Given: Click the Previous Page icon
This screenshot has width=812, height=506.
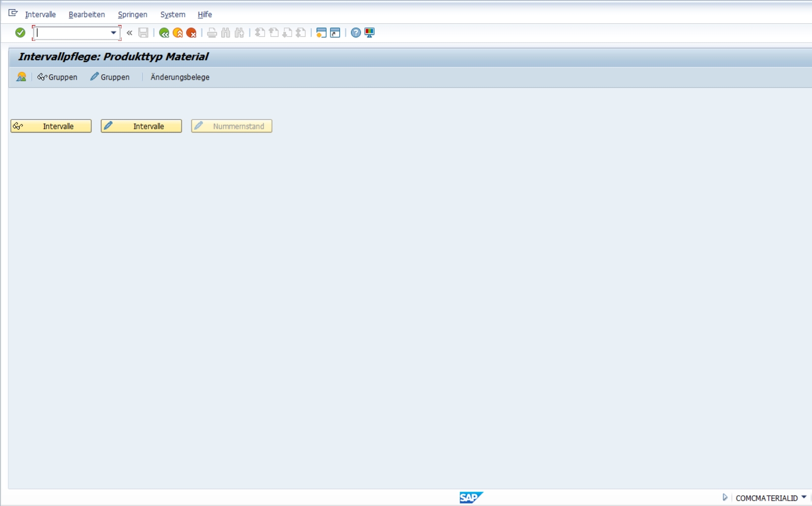Looking at the screenshot, I should [274, 33].
